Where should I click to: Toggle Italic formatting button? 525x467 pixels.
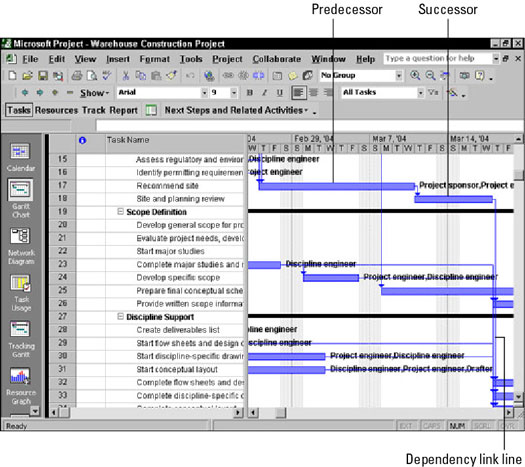[x=265, y=93]
